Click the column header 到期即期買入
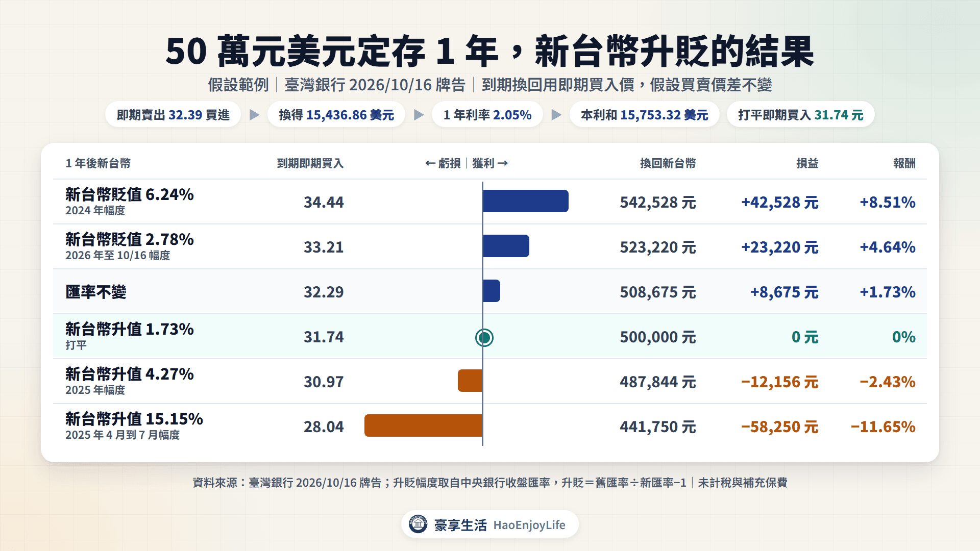 pos(310,163)
